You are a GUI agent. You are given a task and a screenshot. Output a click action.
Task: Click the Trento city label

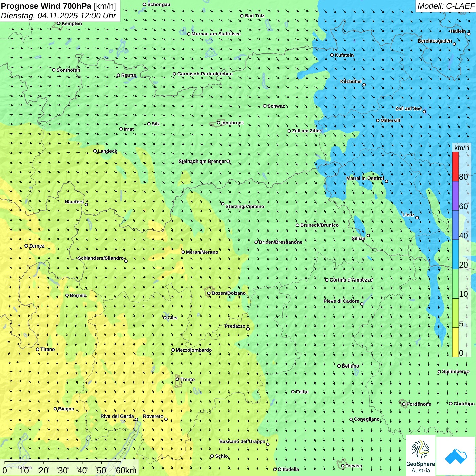coord(188,379)
